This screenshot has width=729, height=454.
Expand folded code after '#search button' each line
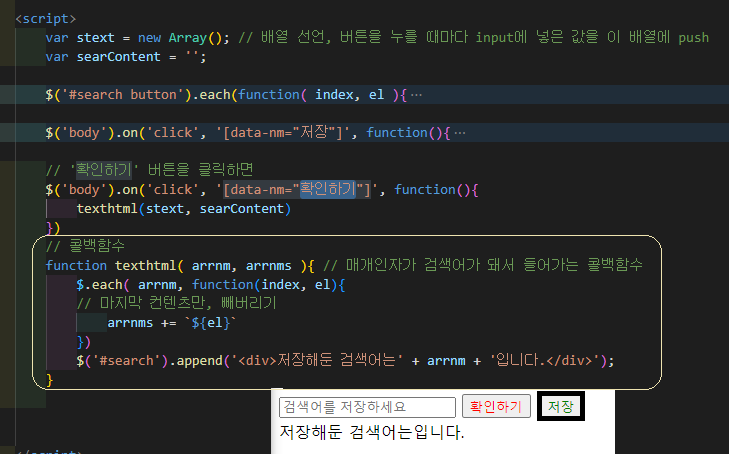pos(417,95)
